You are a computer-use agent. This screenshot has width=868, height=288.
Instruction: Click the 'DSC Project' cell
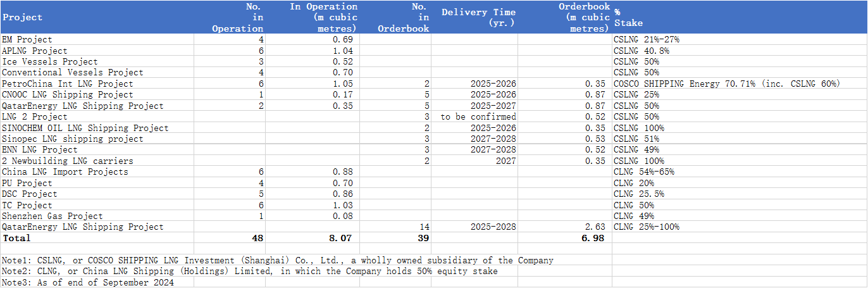tap(97, 194)
